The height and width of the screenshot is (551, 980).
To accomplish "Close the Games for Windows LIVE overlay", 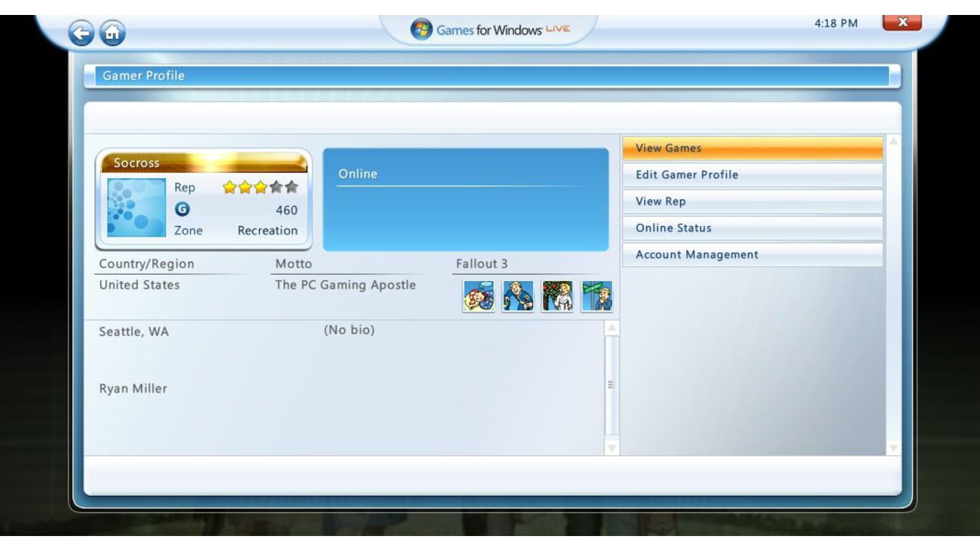I will coord(902,22).
